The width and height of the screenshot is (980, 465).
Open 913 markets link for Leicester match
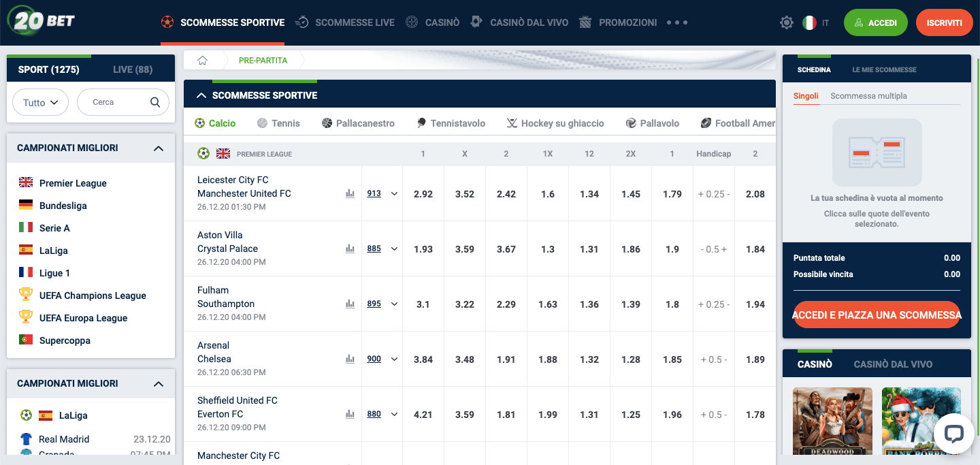click(x=374, y=193)
